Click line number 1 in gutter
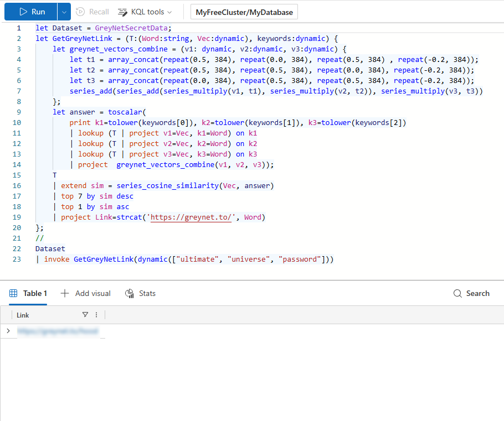The height and width of the screenshot is (421, 504). [x=19, y=28]
